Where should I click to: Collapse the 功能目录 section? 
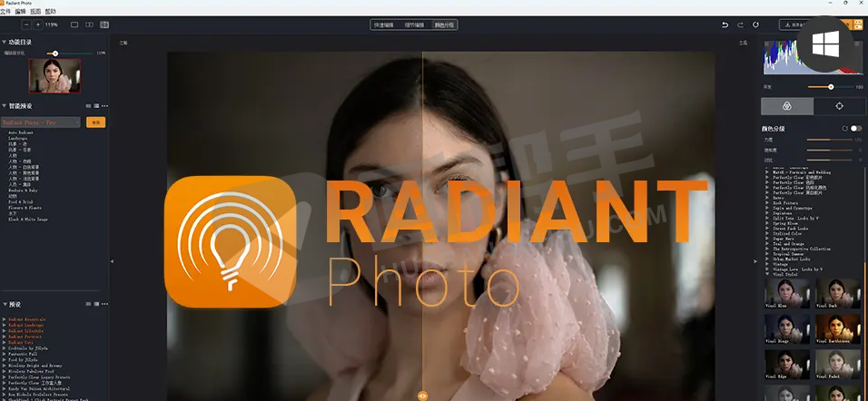pos(4,42)
